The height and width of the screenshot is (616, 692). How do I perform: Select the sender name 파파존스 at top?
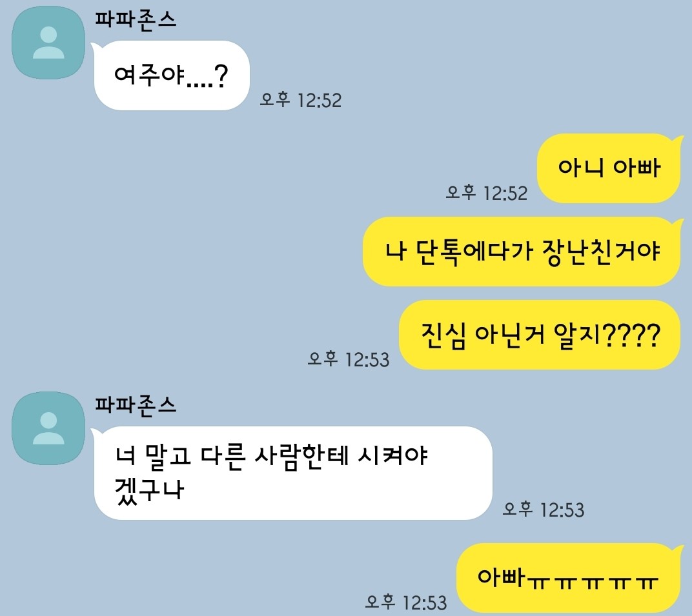click(x=136, y=19)
